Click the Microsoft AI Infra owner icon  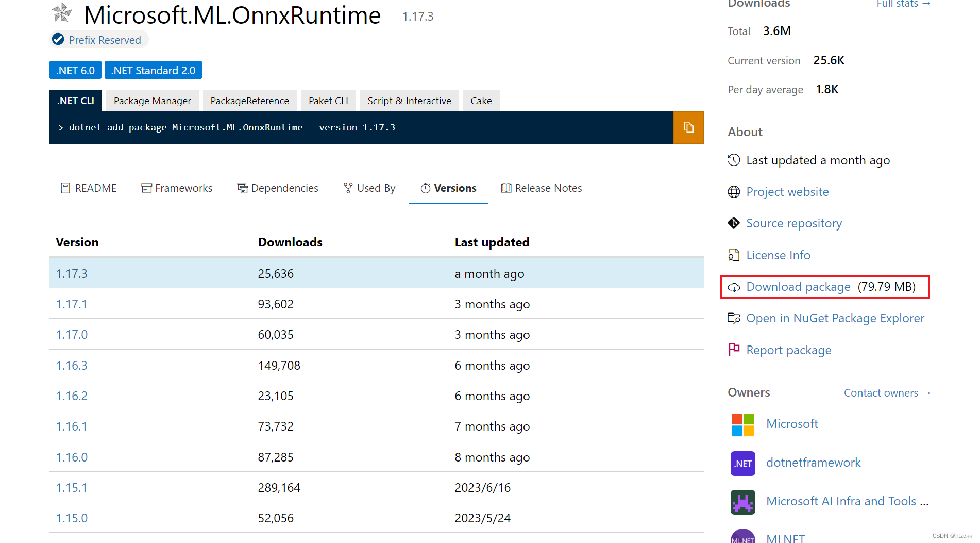coord(742,501)
